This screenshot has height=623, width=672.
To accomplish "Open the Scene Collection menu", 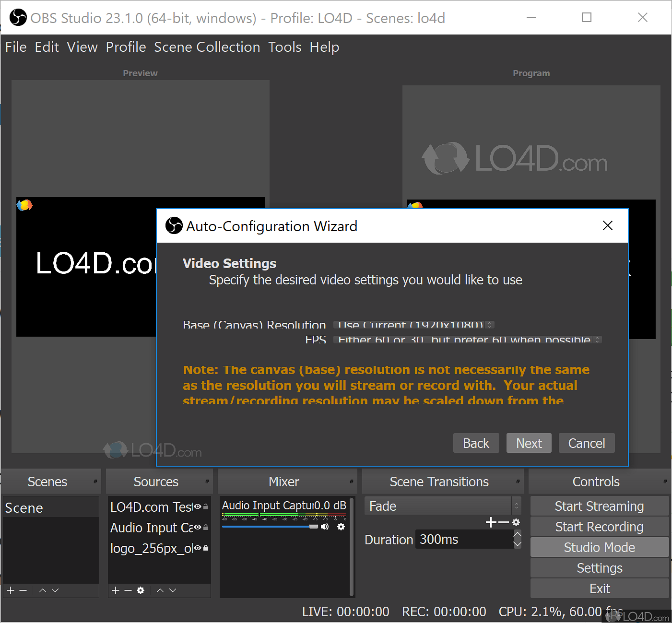I will (x=207, y=47).
